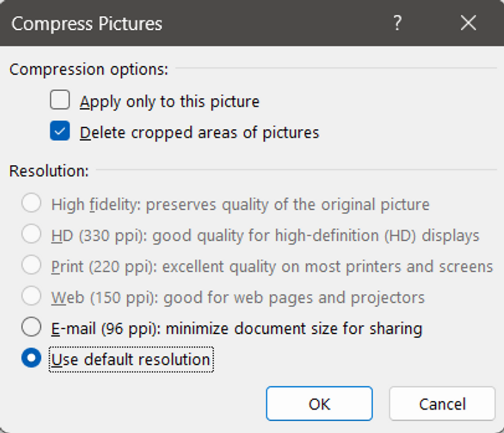Close the Compress Pictures dialog
Image resolution: width=504 pixels, height=433 pixels.
(x=468, y=23)
